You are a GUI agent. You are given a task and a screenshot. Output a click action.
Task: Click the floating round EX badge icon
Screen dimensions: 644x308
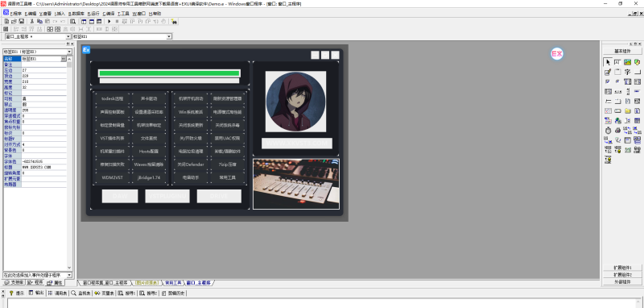[557, 53]
